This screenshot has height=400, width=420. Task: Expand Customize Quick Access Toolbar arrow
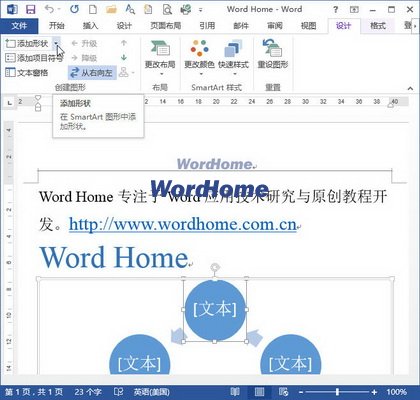pos(201,10)
